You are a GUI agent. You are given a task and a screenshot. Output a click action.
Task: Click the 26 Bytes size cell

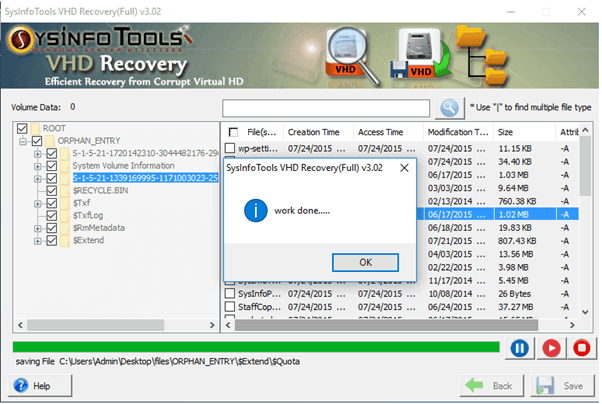coord(514,294)
